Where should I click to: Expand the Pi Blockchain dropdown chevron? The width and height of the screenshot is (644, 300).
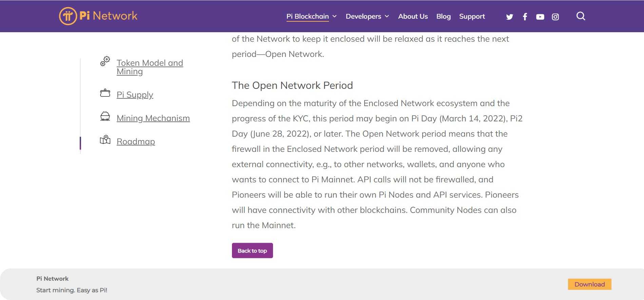(x=334, y=16)
